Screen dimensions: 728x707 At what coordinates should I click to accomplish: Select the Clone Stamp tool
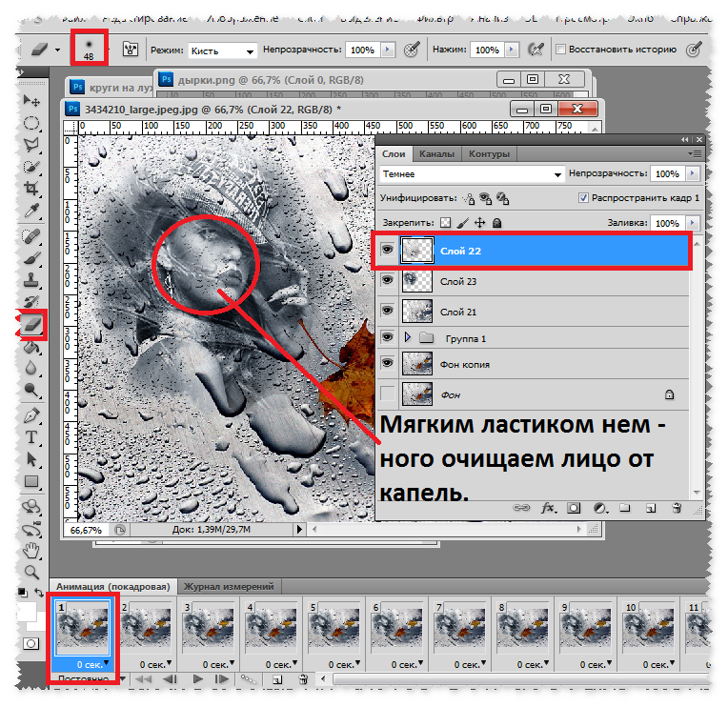coord(31,280)
